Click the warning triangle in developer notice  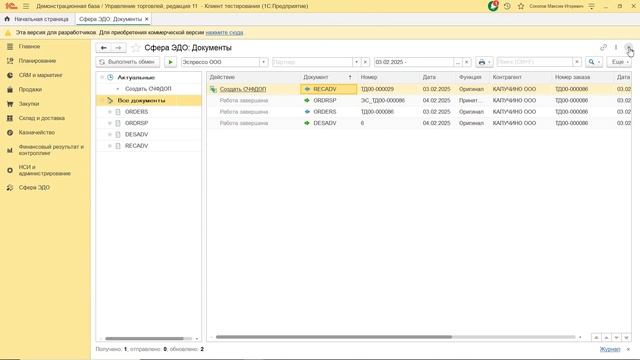(x=8, y=33)
